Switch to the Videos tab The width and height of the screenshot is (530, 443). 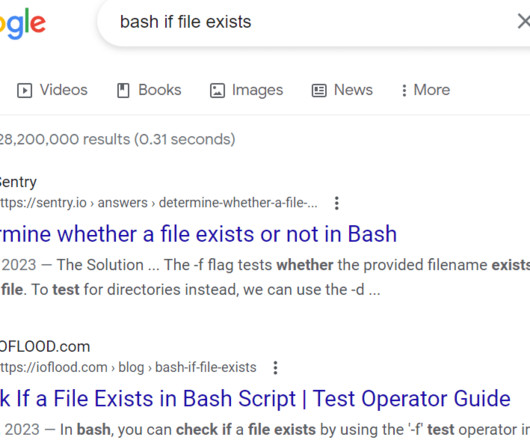click(x=52, y=90)
